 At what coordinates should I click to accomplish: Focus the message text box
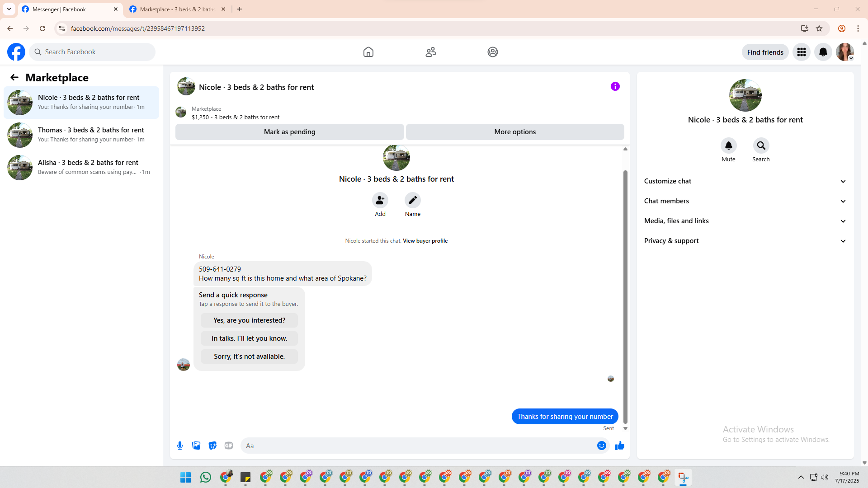(419, 446)
